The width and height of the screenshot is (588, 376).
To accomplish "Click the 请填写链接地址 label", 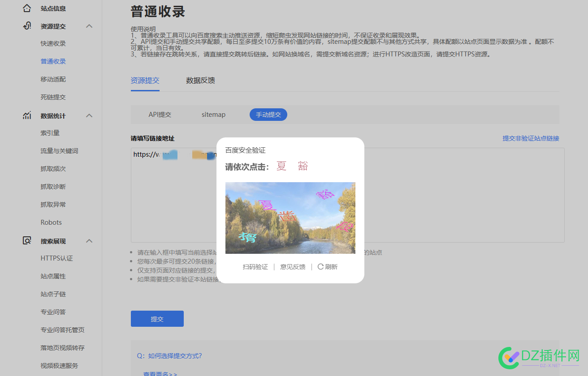I will pos(152,138).
